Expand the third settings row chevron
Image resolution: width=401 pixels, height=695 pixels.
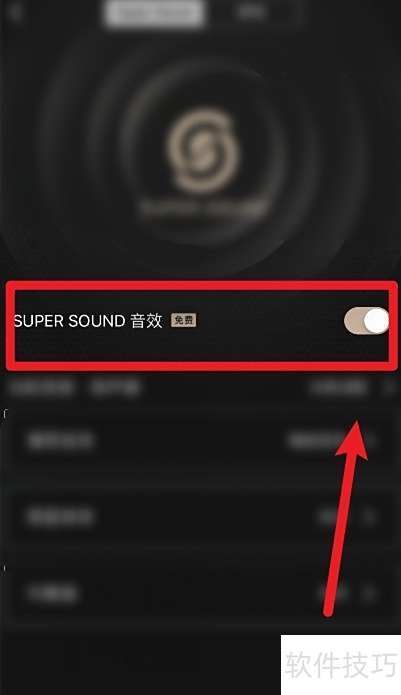(x=368, y=593)
